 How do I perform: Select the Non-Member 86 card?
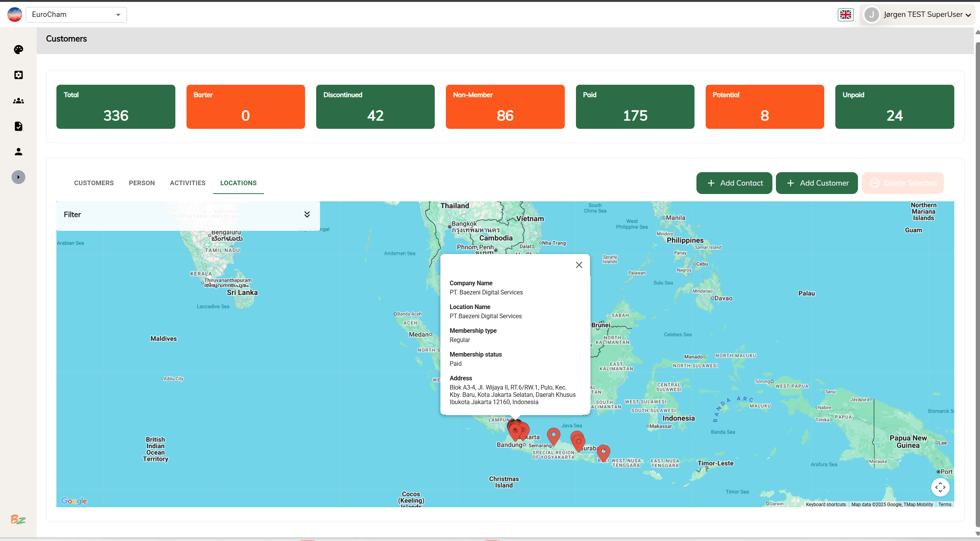tap(505, 107)
